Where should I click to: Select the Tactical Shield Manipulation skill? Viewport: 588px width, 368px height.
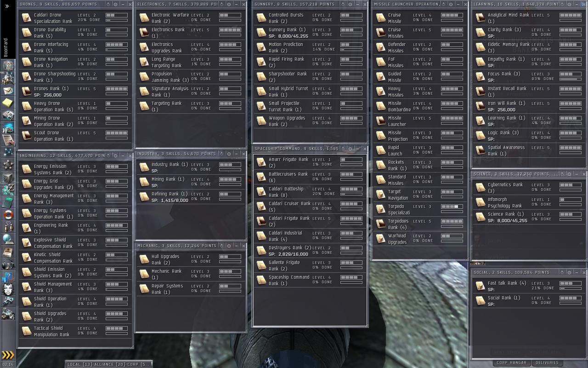75,332
